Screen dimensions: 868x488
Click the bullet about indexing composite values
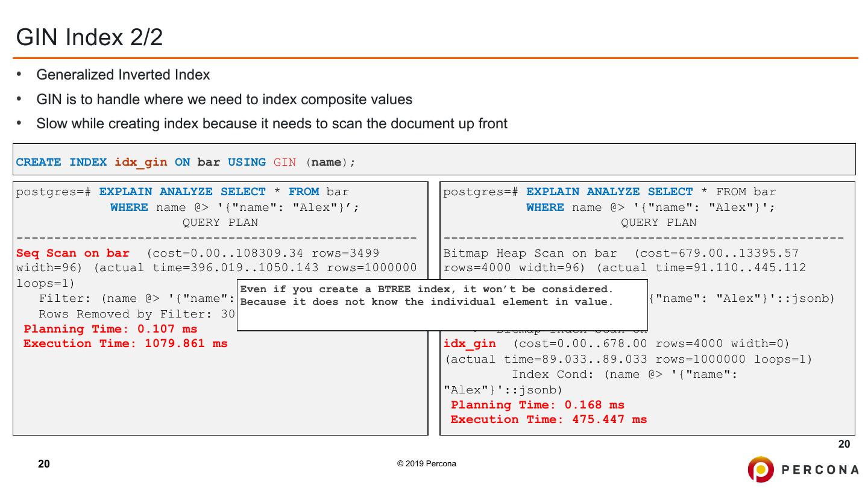coord(224,99)
